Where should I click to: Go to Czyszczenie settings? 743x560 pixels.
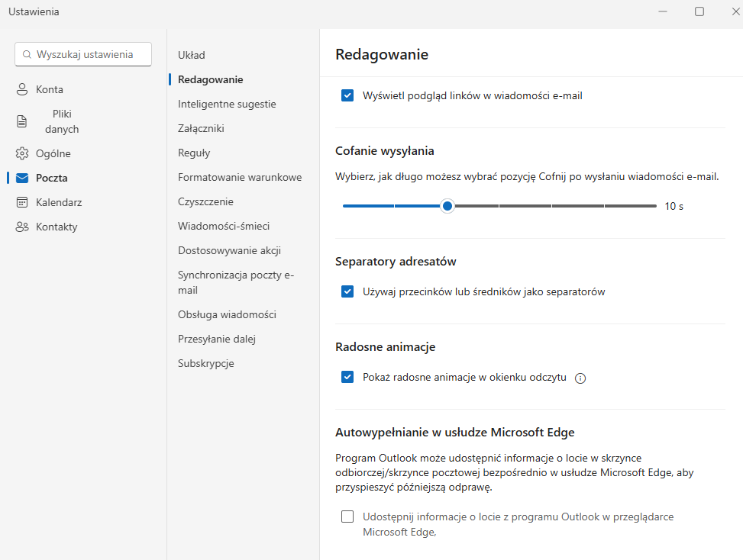coord(205,201)
